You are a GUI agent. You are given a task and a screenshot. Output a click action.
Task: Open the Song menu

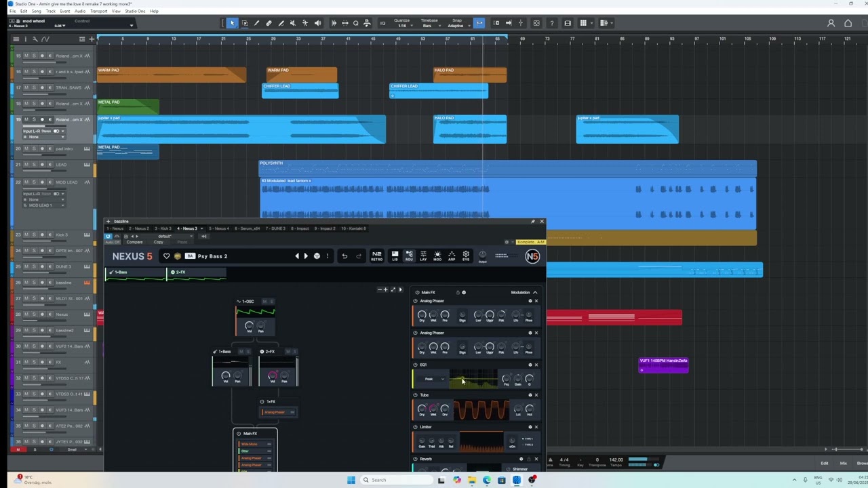click(x=36, y=12)
